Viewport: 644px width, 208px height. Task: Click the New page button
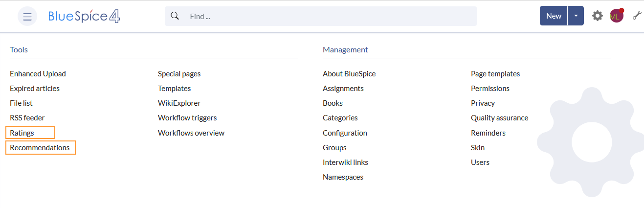coord(554,16)
